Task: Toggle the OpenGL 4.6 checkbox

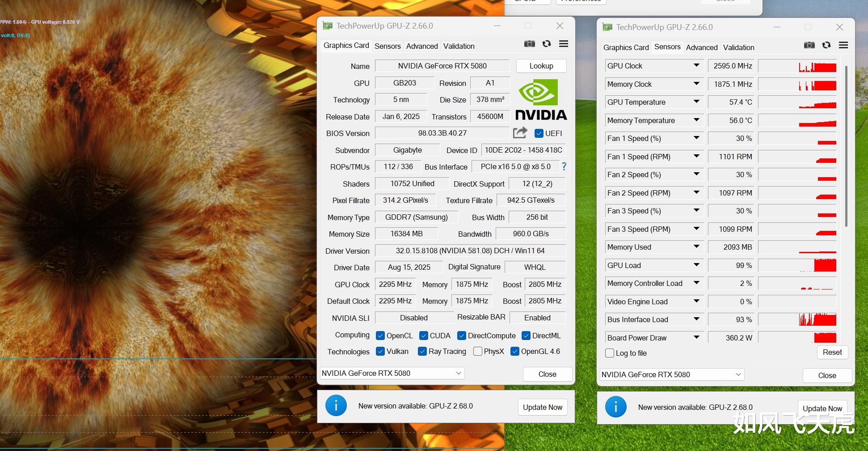Action: click(515, 351)
